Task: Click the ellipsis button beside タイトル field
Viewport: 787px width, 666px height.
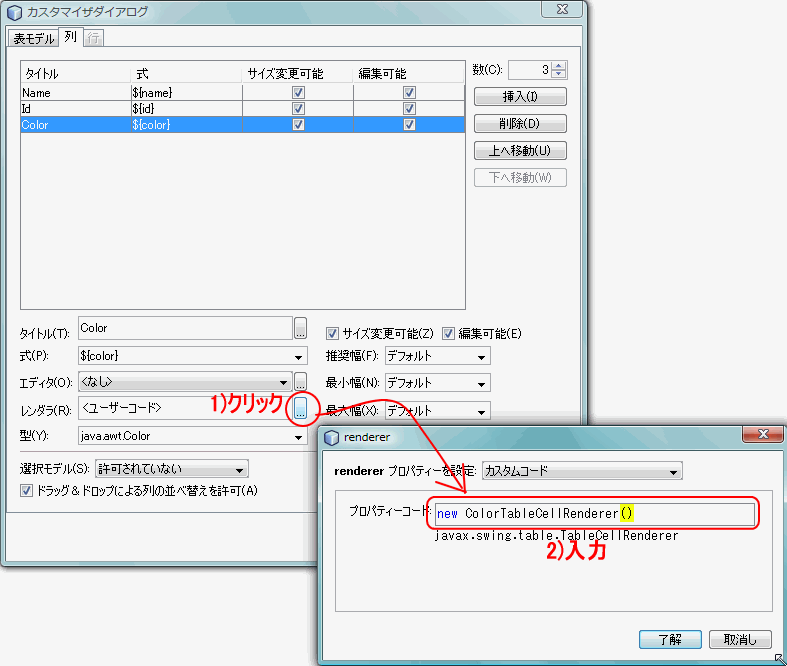Action: point(300,328)
